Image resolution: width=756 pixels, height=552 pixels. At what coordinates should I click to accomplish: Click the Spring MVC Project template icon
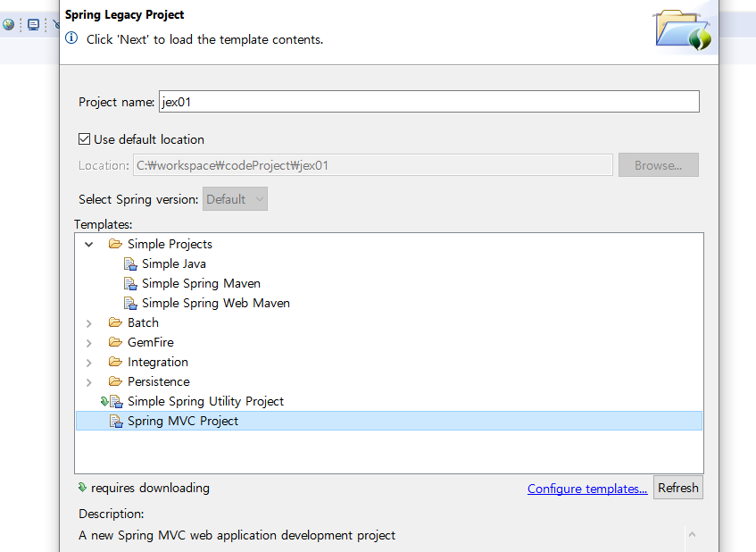pyautogui.click(x=116, y=422)
